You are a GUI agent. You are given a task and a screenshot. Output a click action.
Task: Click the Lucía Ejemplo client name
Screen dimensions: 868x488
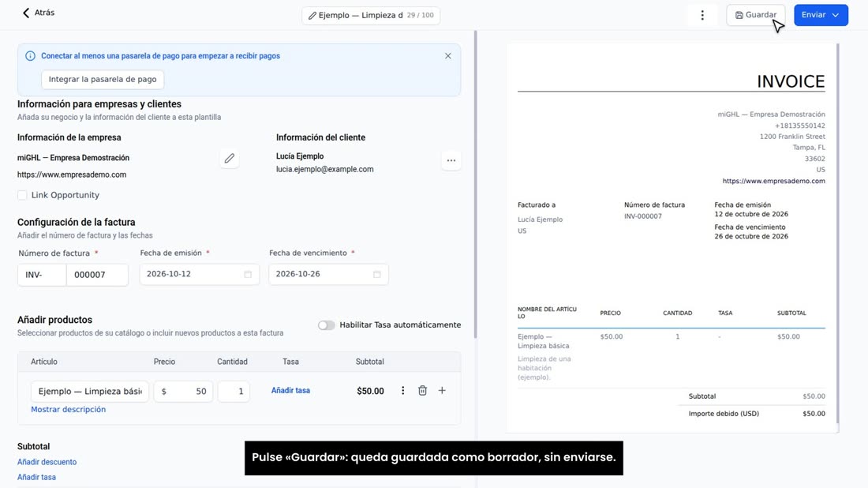coord(300,156)
